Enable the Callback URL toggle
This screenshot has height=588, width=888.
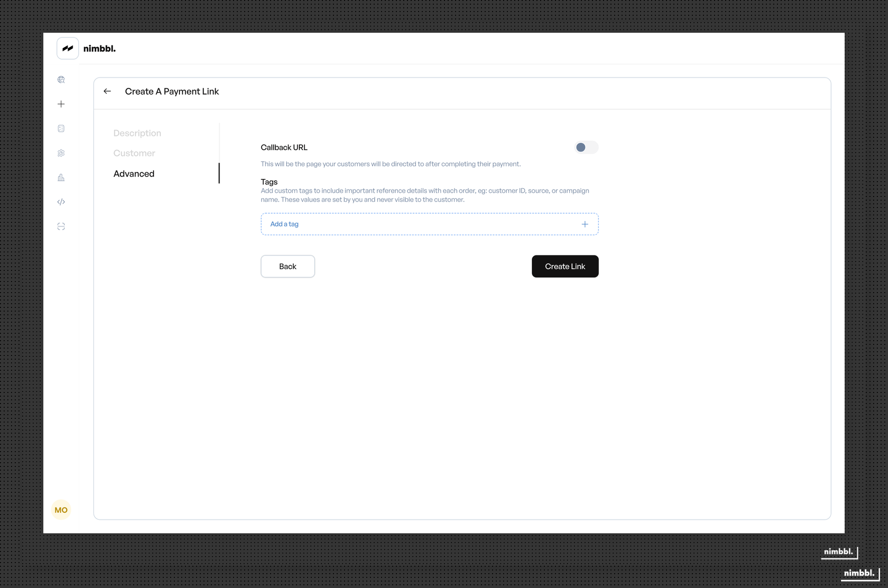586,147
